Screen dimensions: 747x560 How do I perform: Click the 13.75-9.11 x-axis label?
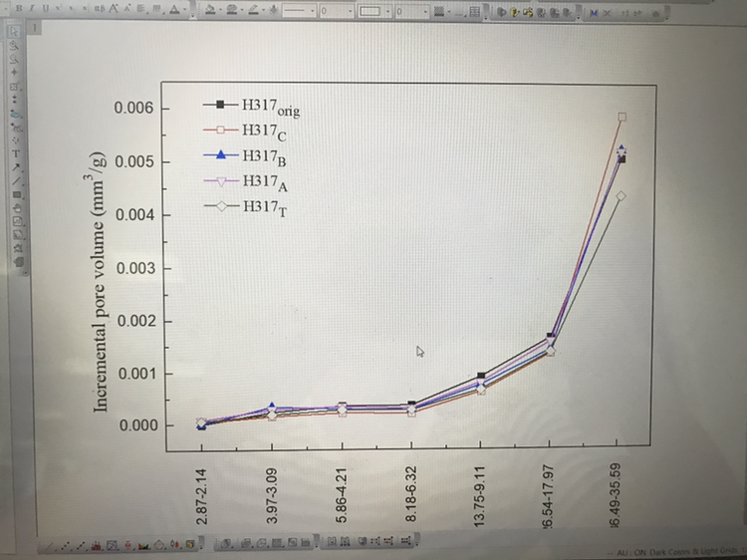point(480,496)
